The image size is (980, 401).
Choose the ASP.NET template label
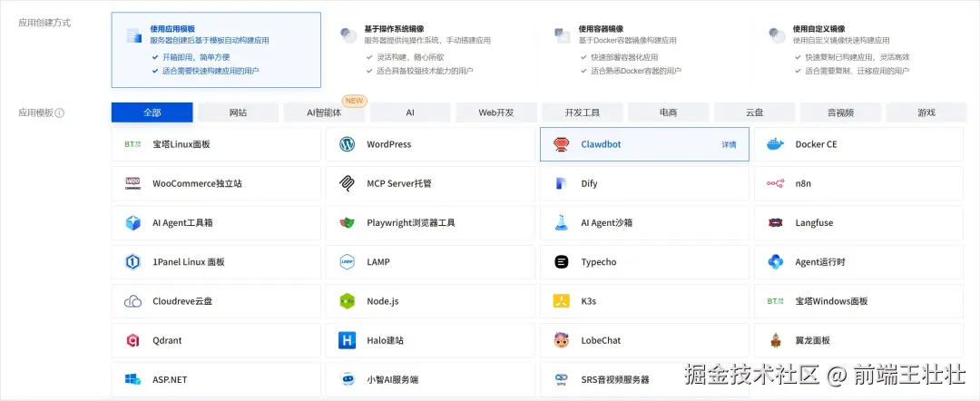[x=170, y=380]
